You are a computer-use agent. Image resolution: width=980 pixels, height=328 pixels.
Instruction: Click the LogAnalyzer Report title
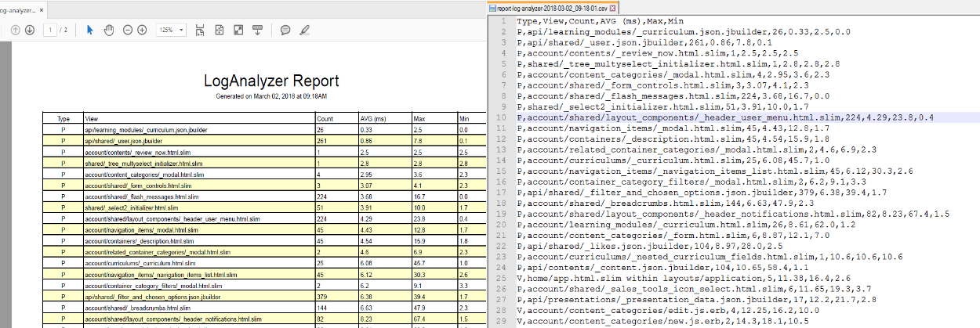pyautogui.click(x=271, y=81)
